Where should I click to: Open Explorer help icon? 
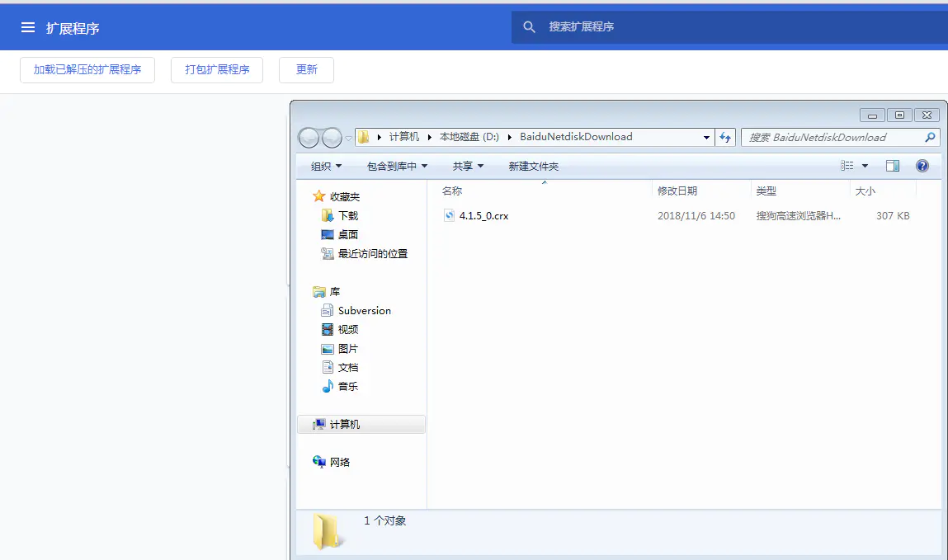click(x=922, y=166)
